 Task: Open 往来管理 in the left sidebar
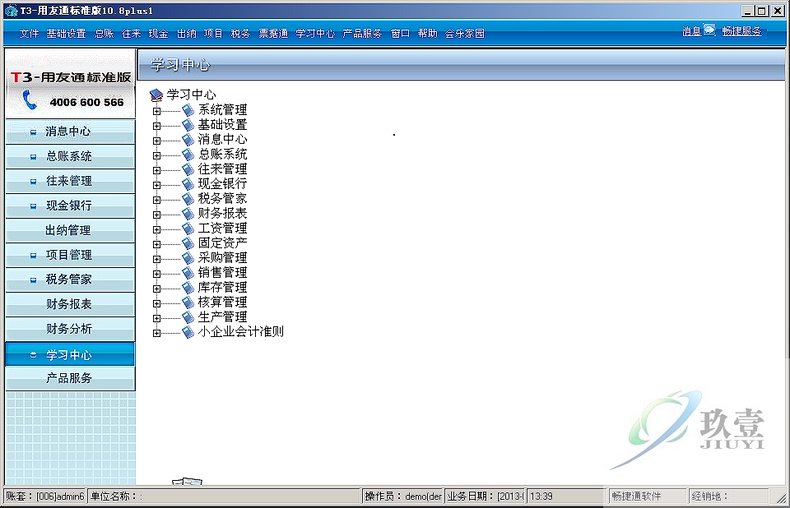tap(70, 181)
